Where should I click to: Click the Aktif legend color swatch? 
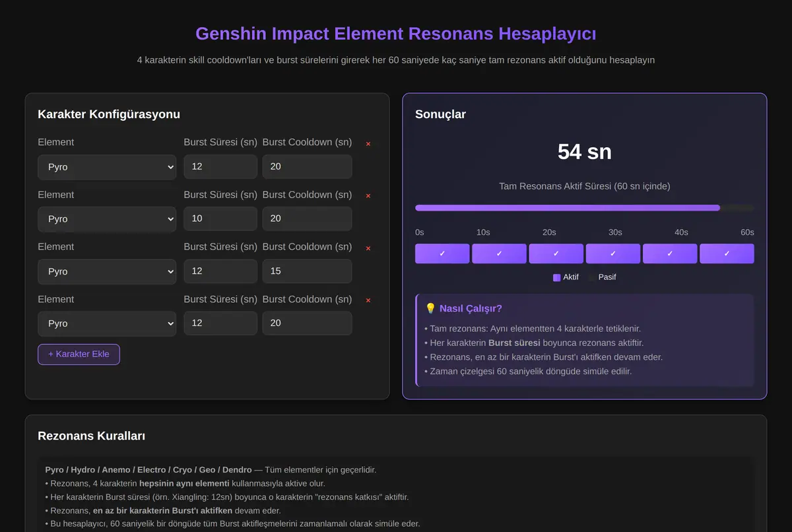pos(556,277)
